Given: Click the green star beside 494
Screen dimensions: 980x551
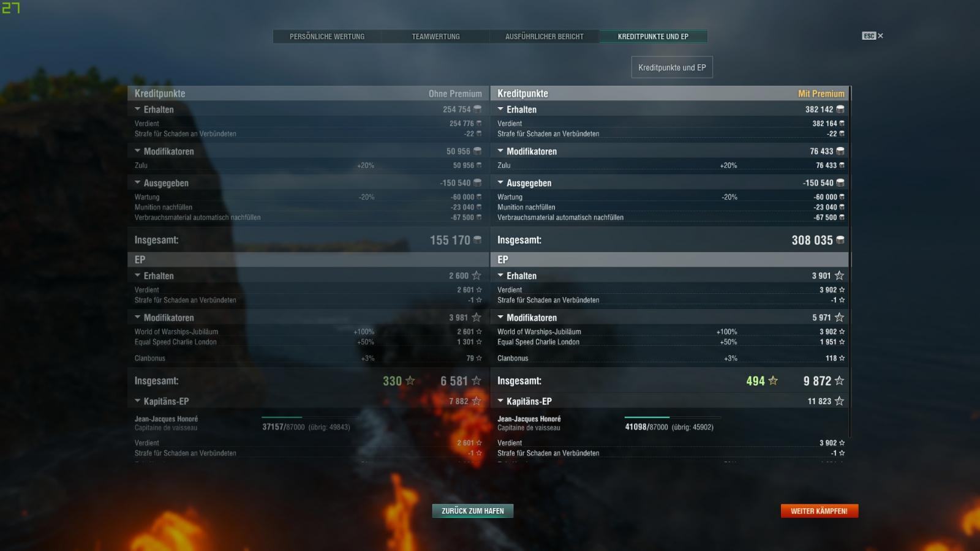Looking at the screenshot, I should pyautogui.click(x=773, y=381).
